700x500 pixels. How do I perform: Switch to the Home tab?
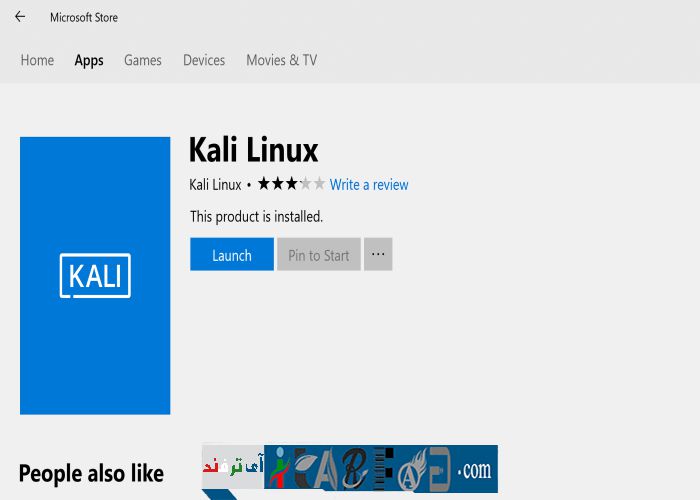[37, 60]
